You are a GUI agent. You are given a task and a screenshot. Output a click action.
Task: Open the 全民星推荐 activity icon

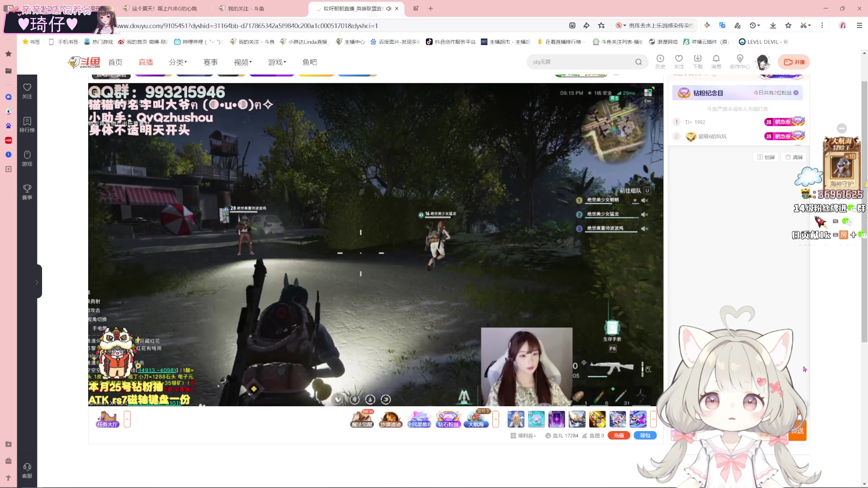(419, 419)
